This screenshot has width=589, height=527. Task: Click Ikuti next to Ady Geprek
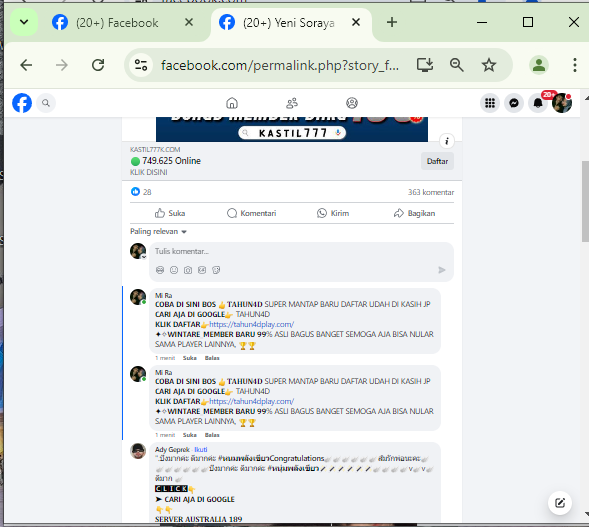click(201, 450)
